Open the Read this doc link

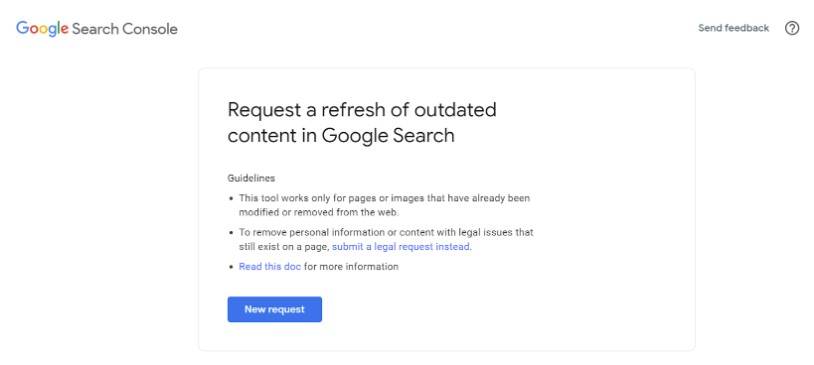coord(270,267)
